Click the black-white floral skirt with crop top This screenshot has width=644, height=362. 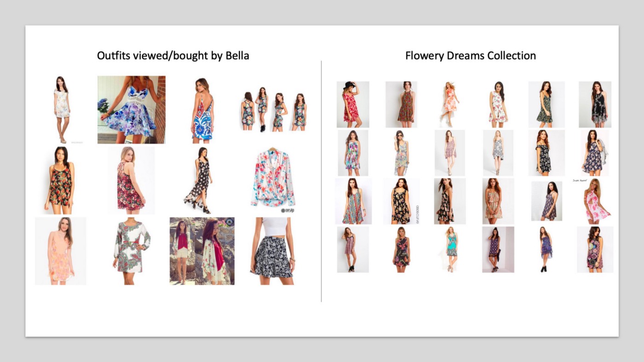tap(273, 251)
